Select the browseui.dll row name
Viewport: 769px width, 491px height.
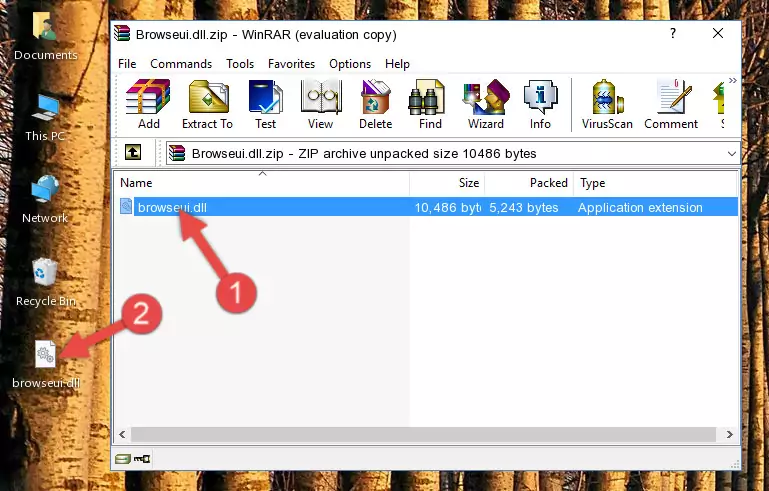(x=172, y=207)
